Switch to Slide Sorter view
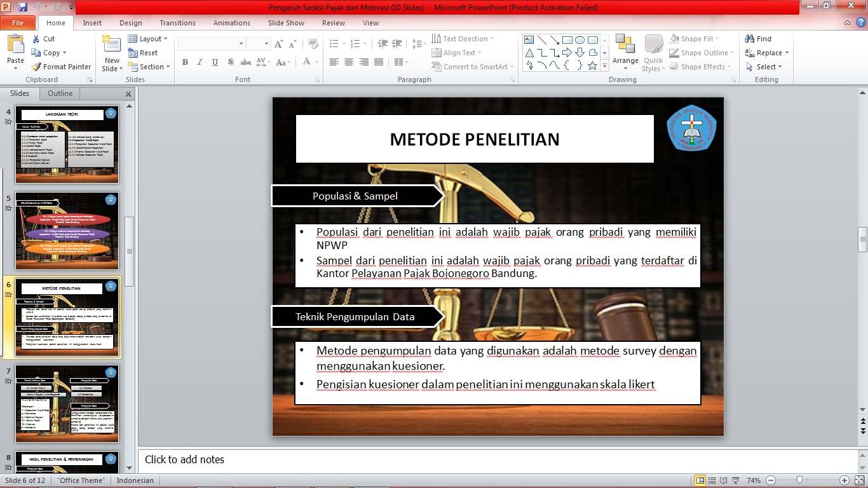Viewport: 868px width, 488px height. (712, 480)
